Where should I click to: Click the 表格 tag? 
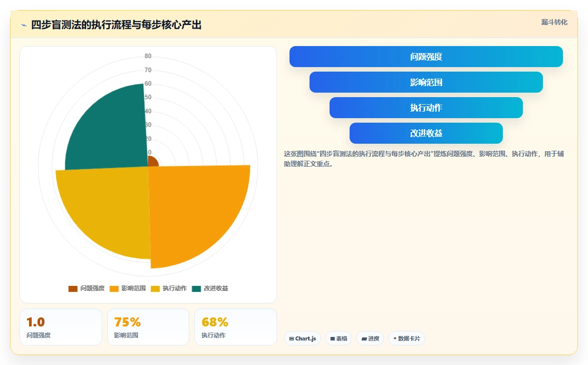coord(339,338)
